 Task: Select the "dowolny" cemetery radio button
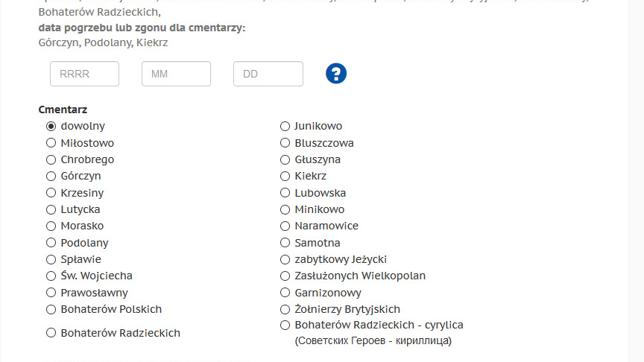(x=51, y=126)
